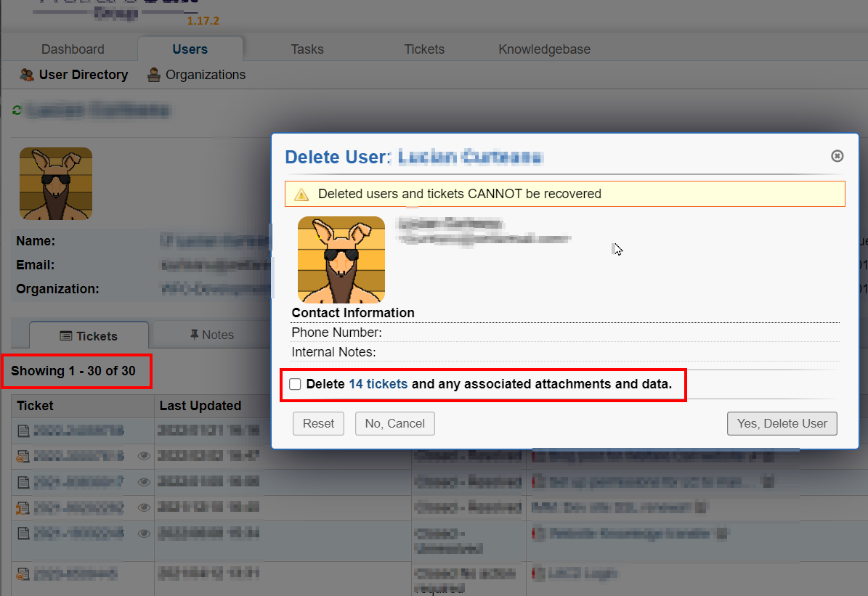
Task: Open the "14 tickets" link in the dialog
Action: (378, 384)
